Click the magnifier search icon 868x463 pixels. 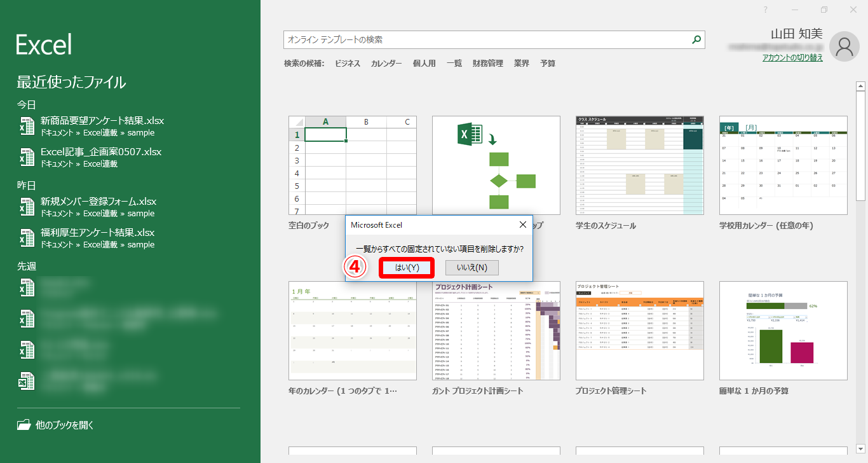[x=697, y=39]
